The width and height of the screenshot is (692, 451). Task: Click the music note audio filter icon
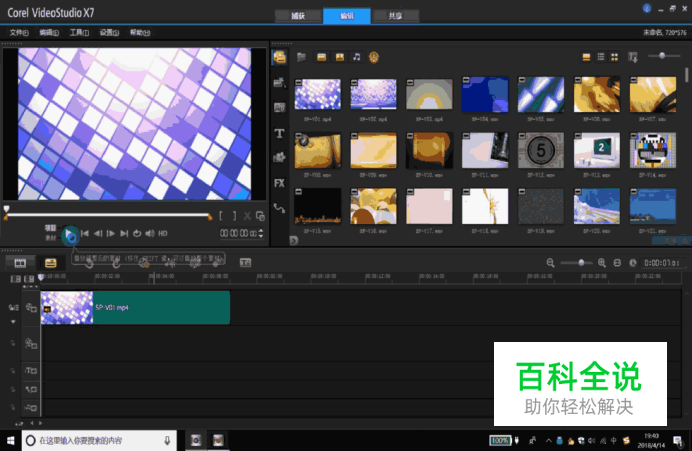pyautogui.click(x=357, y=57)
